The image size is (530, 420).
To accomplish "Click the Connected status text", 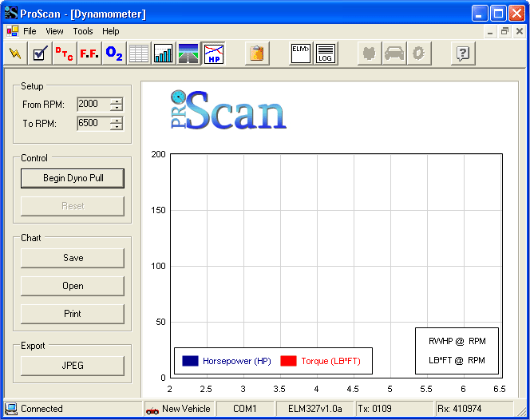I will (42, 409).
